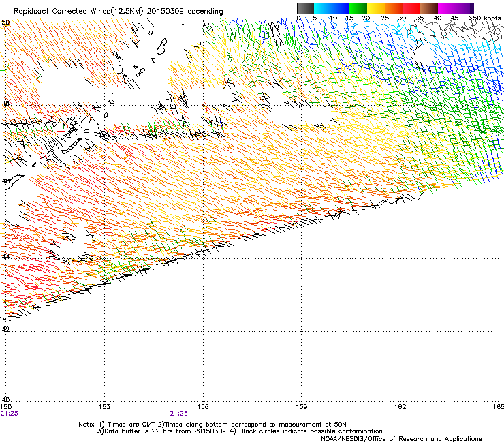Click the orange 25-30 knots legend segment
The width and height of the screenshot is (504, 443).
(x=394, y=8)
